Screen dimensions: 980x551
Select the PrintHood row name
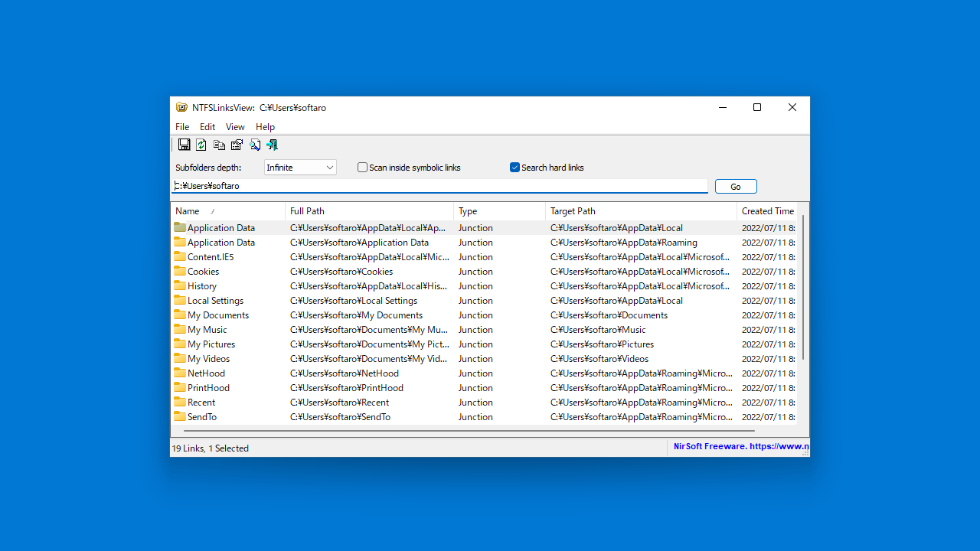point(208,388)
